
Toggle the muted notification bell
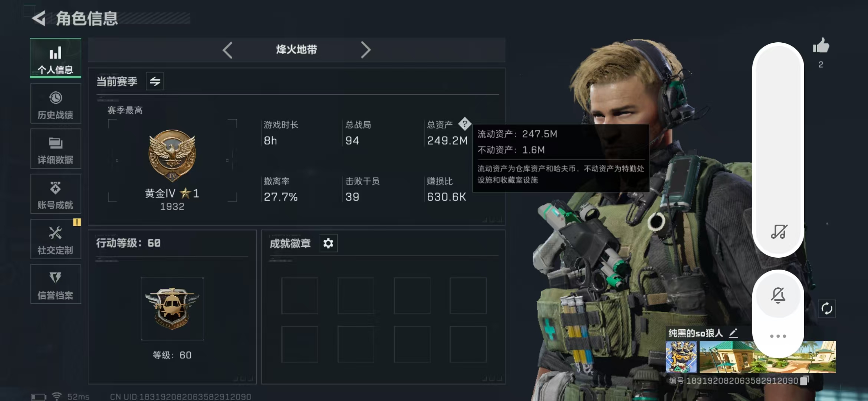tap(778, 296)
